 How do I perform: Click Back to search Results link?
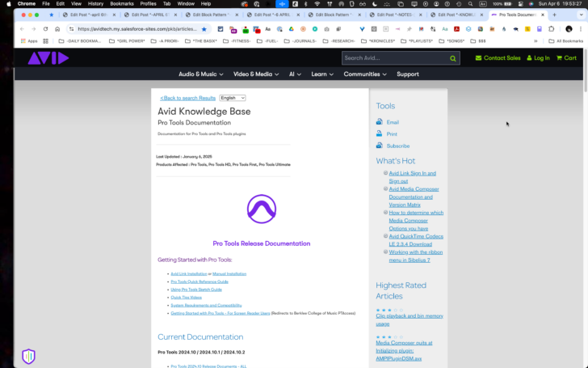tap(188, 98)
